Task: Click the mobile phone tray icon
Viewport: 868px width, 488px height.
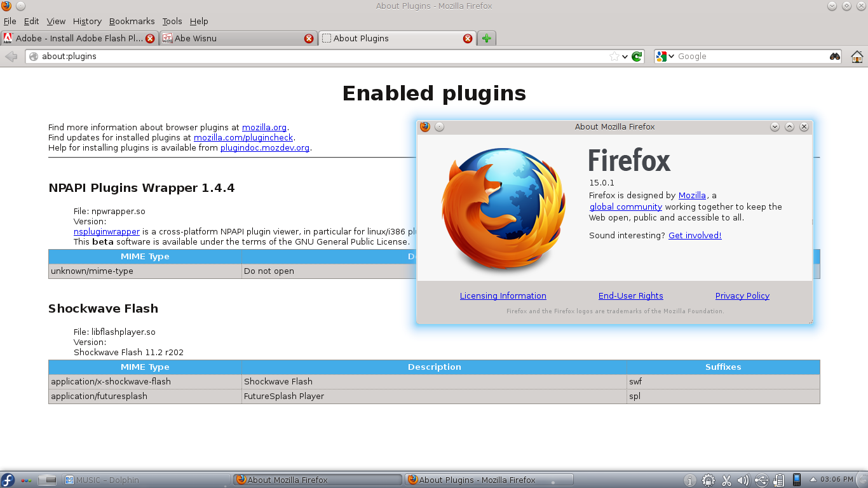Action: pyautogui.click(x=797, y=480)
